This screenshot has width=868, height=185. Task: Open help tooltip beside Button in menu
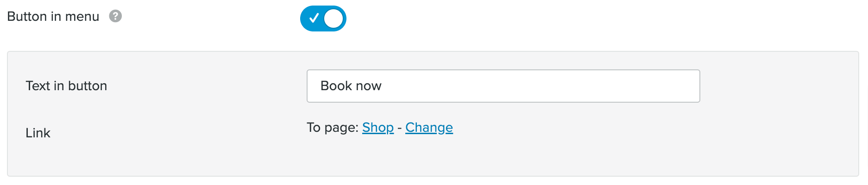[x=115, y=17]
